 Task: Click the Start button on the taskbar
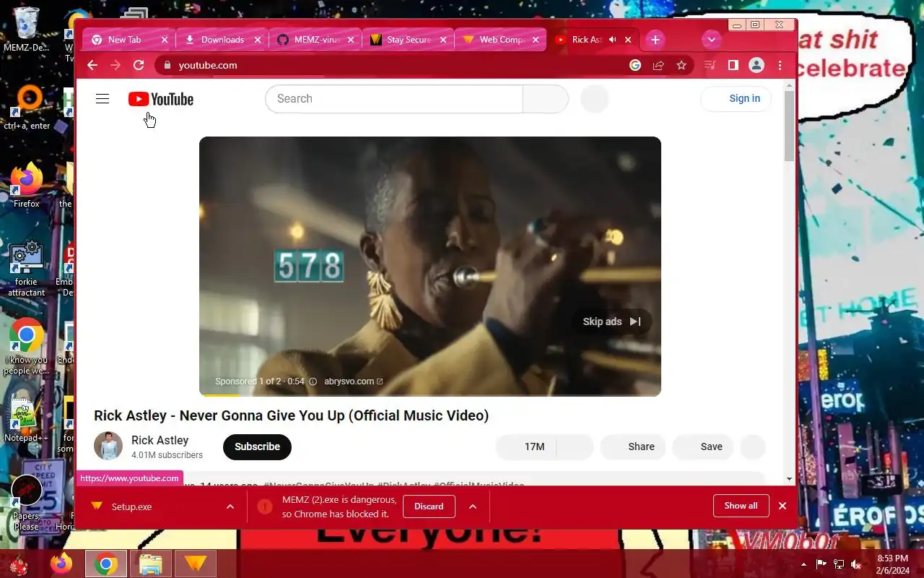tap(17, 564)
